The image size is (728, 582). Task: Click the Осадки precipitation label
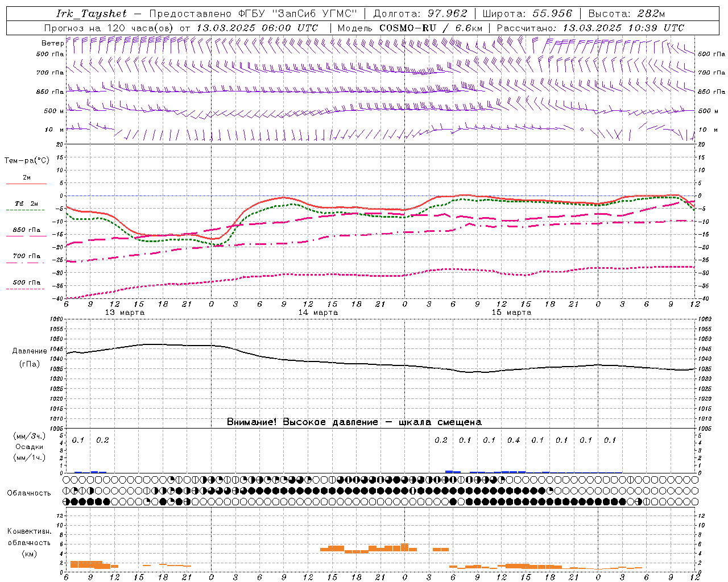[30, 447]
